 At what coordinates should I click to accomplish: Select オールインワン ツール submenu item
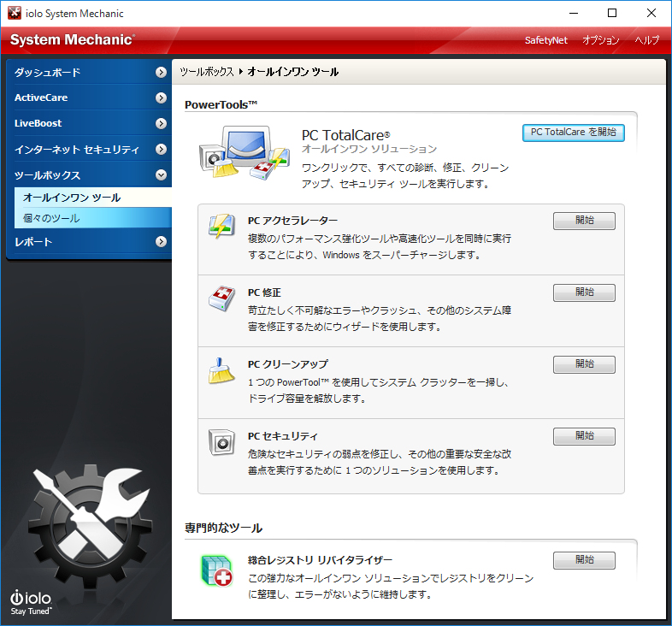click(x=93, y=198)
